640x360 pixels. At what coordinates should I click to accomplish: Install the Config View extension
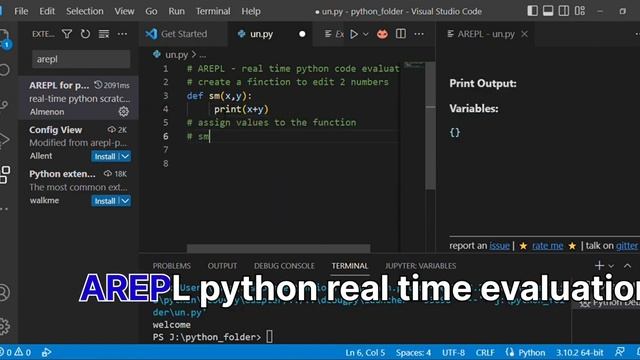105,156
